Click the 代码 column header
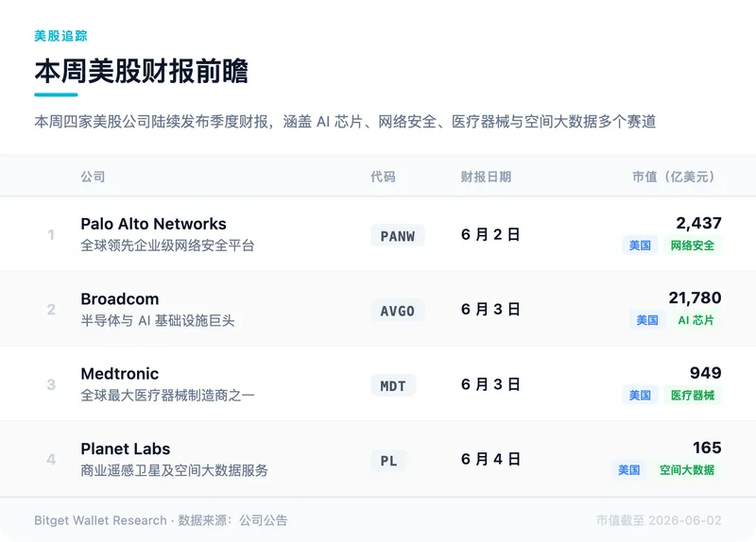 click(383, 177)
